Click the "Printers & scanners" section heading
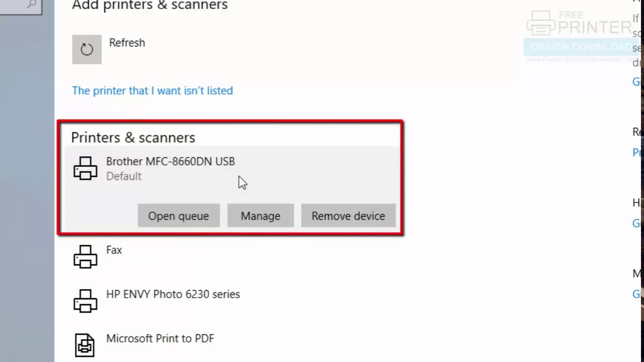644x362 pixels. pos(133,137)
